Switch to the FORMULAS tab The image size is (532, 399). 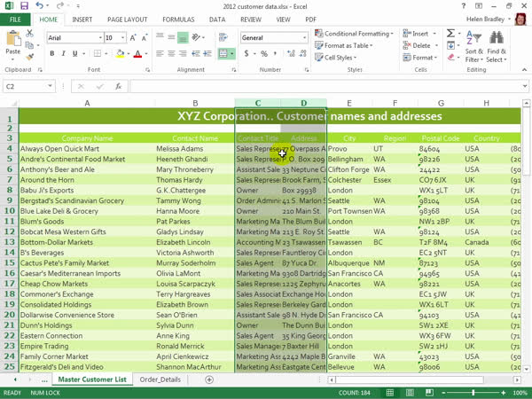pos(178,20)
